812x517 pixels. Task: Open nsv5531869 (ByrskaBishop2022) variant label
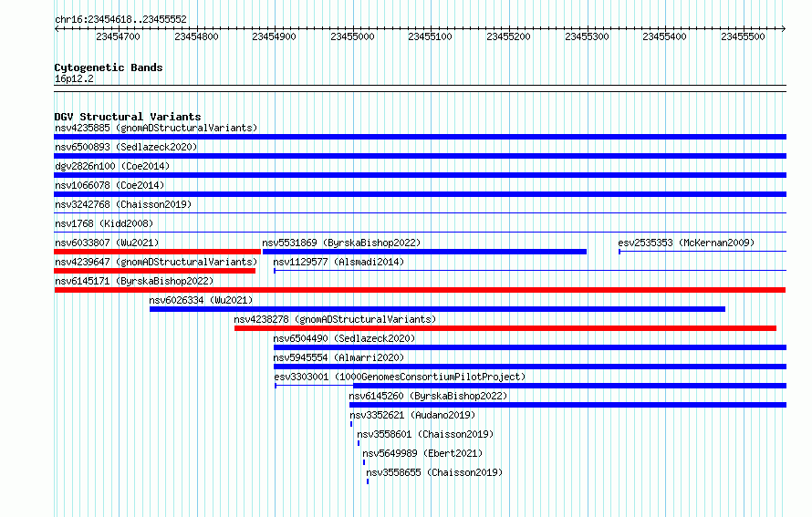coord(341,243)
